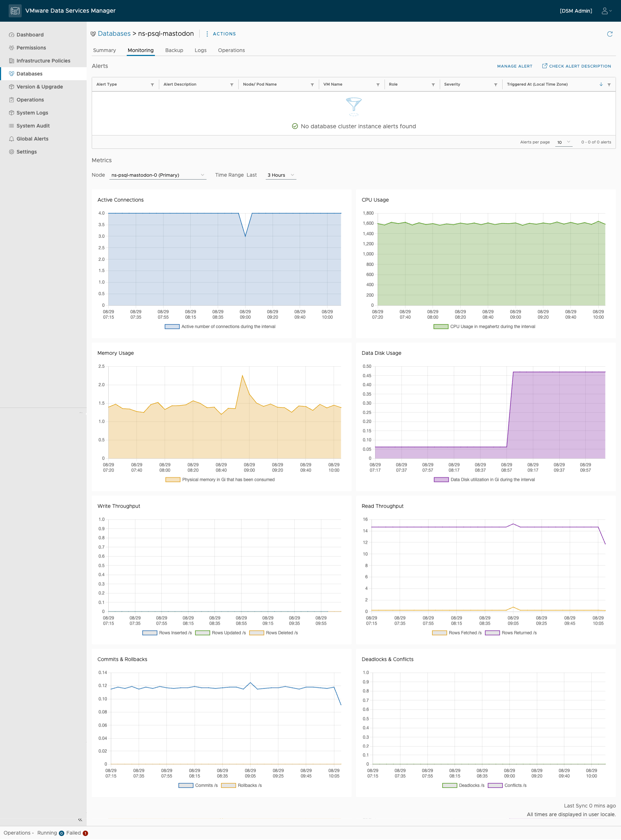
Task: Click the refresh icon at top right
Action: coord(610,34)
